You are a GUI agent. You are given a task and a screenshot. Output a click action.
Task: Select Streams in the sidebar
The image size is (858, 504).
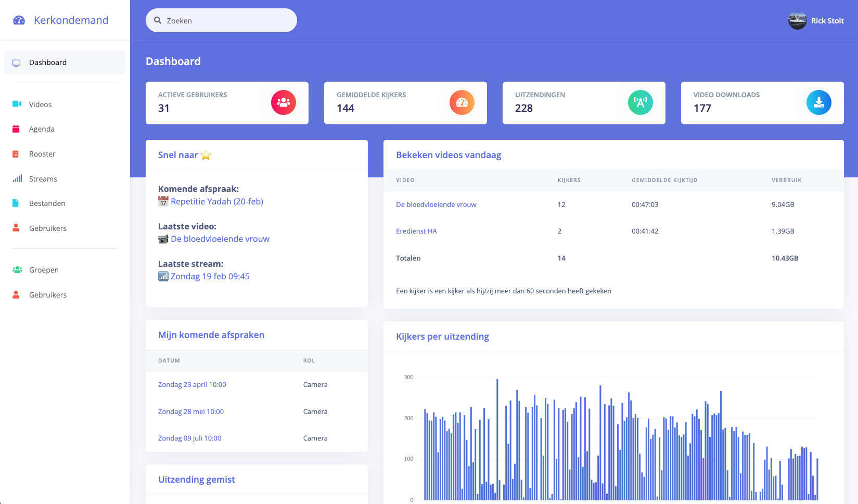(x=43, y=179)
